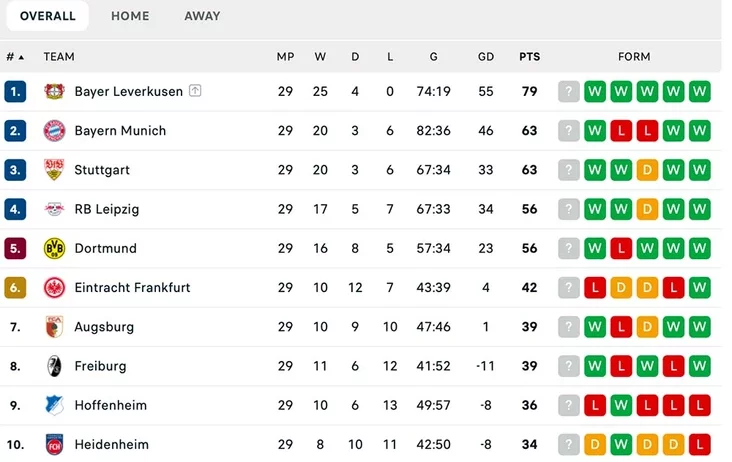Switch to the HOME tab
The height and width of the screenshot is (462, 732).
tap(130, 16)
